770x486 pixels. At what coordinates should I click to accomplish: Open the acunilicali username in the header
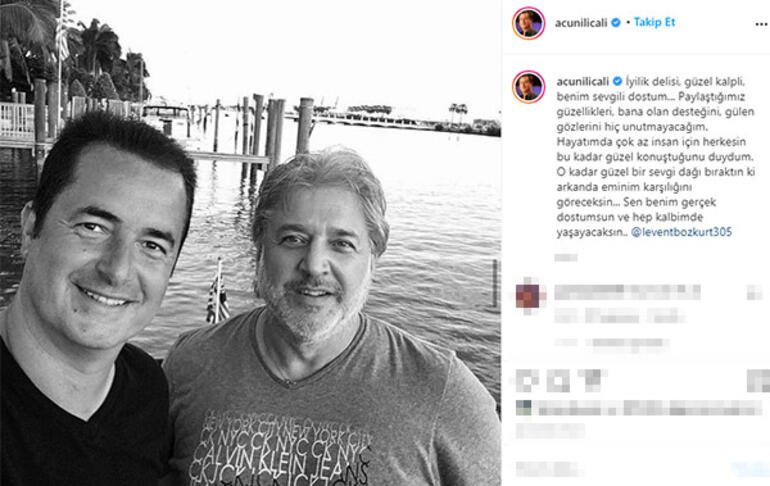[581, 23]
